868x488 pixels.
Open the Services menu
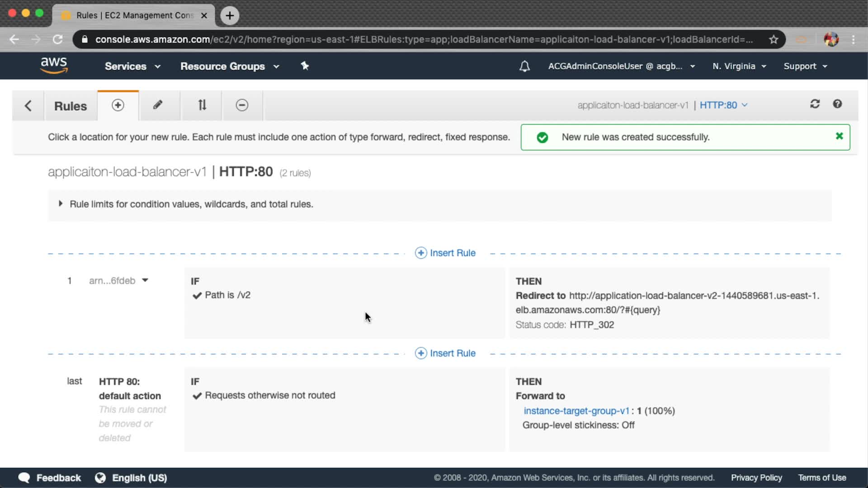132,66
